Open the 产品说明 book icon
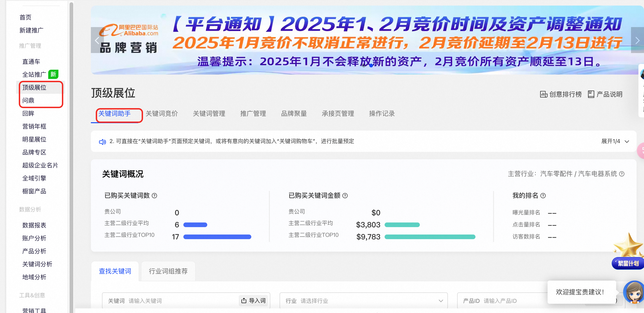 [x=591, y=94]
